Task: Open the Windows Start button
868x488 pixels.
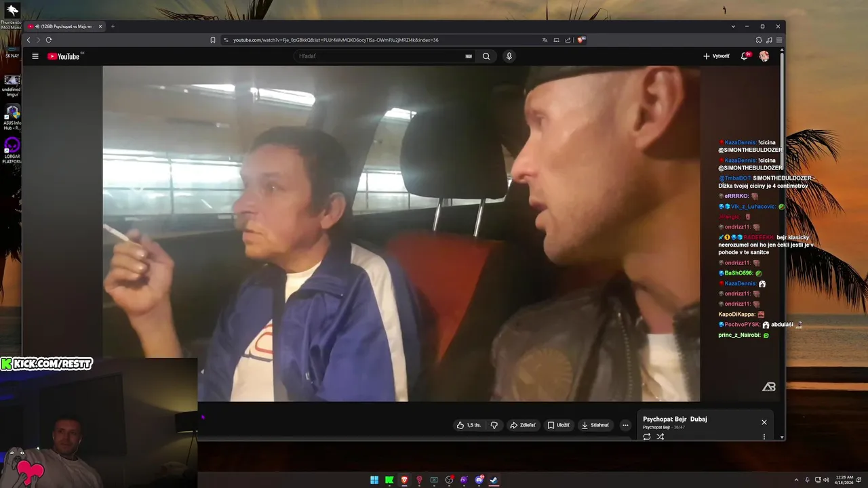Action: click(x=374, y=480)
